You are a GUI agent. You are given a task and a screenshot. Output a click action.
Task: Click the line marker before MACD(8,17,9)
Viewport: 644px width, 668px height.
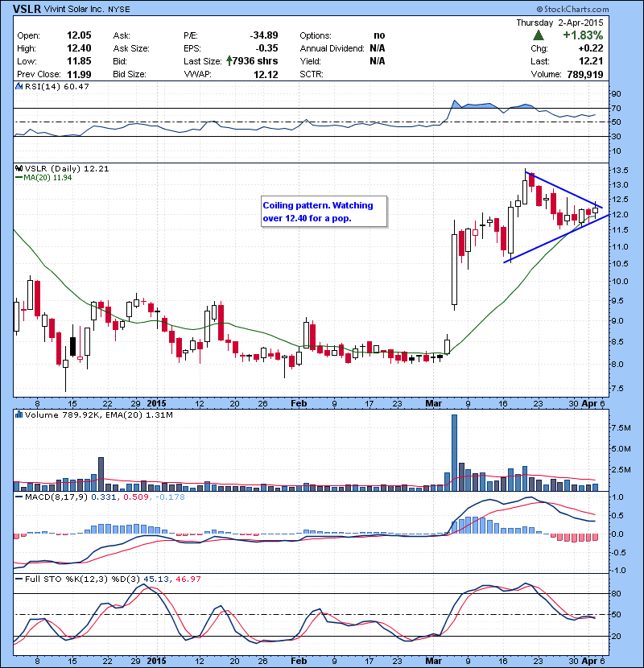coord(19,497)
